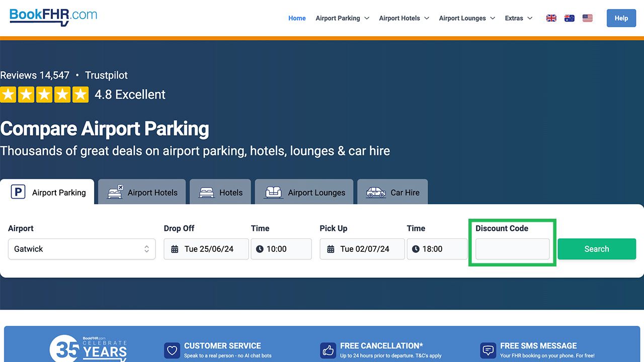Viewport: 644px width, 362px height.
Task: Click the Customer Service heart icon
Action: click(172, 350)
